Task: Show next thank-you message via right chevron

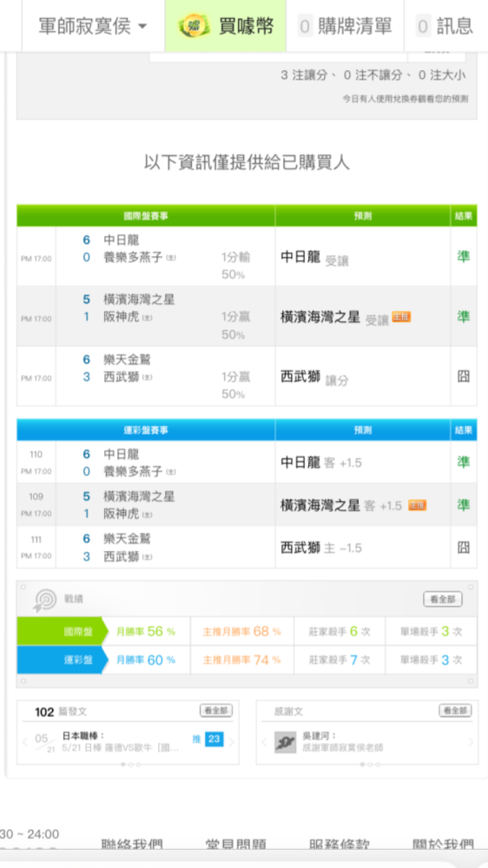Action: [x=471, y=742]
